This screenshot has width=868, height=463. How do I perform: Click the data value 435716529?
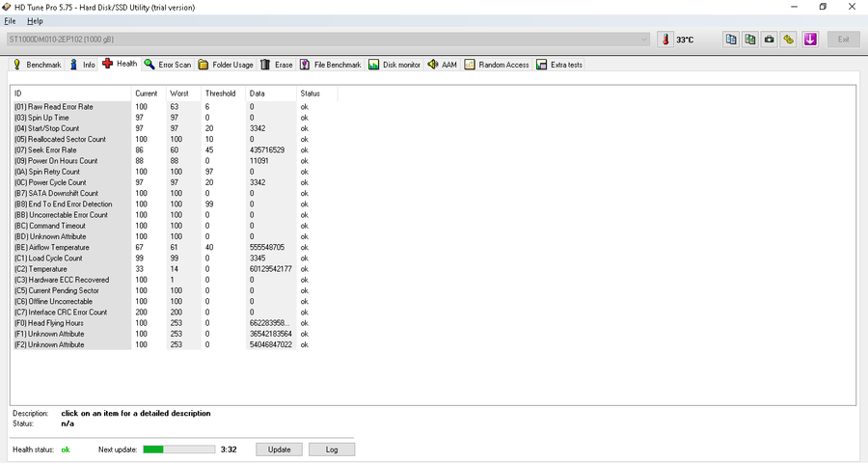tap(267, 150)
